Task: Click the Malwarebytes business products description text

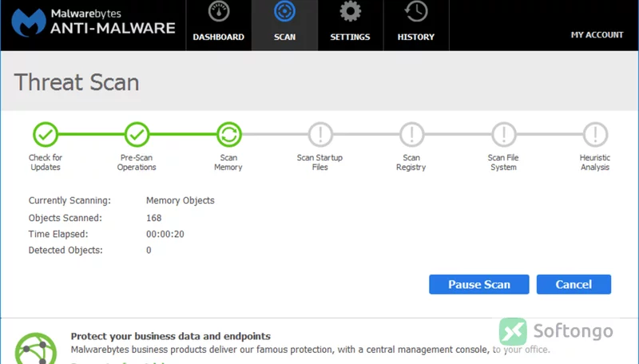Action: point(311,350)
